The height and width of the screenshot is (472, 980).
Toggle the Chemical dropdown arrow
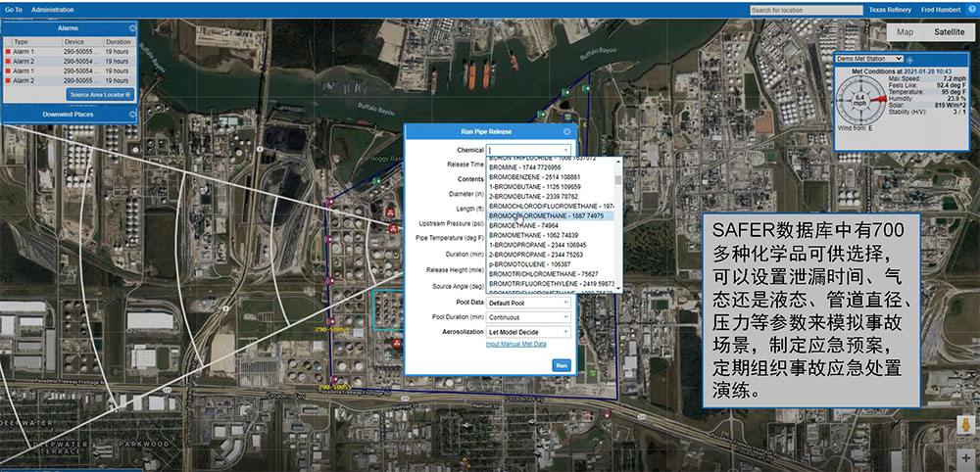(565, 150)
